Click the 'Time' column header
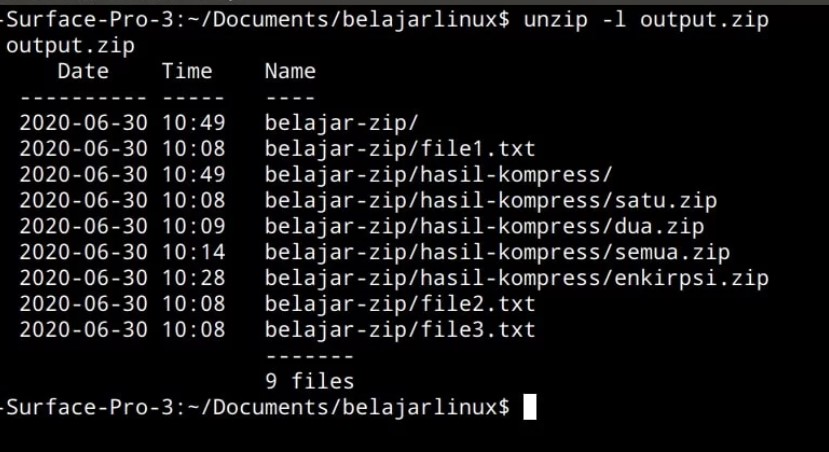This screenshot has height=452, width=829. click(x=187, y=71)
